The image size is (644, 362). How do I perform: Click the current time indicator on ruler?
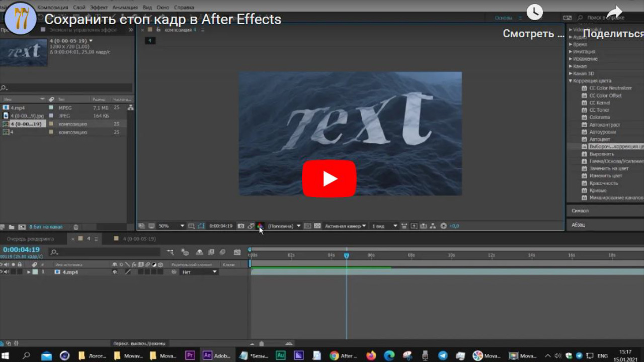346,255
